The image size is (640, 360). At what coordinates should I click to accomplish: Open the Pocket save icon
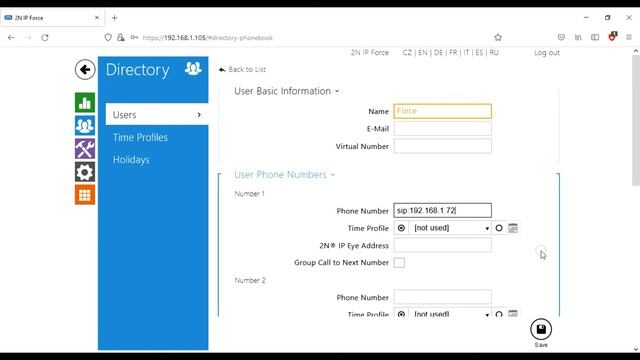pos(561,38)
